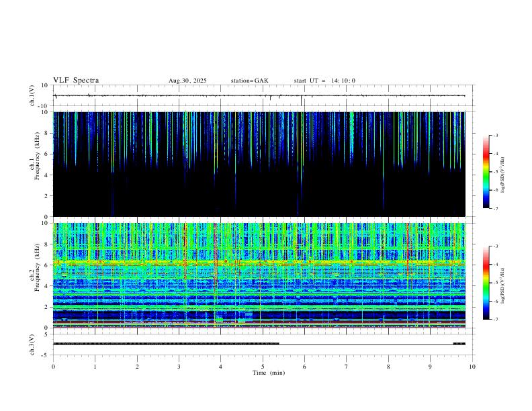Screen dimensions: 532x411
Task: Click the ch.2 spectrogram panel
Action: 259,275
